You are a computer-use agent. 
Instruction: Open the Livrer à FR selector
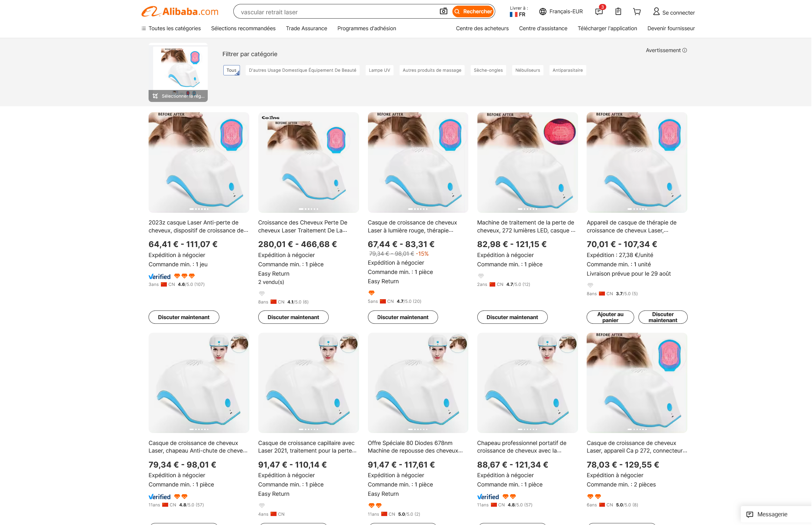coord(517,12)
